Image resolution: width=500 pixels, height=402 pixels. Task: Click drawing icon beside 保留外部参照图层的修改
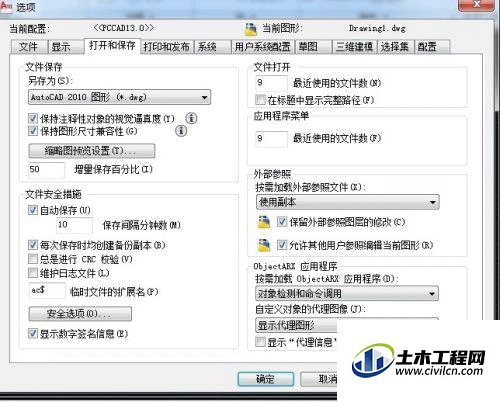click(264, 222)
